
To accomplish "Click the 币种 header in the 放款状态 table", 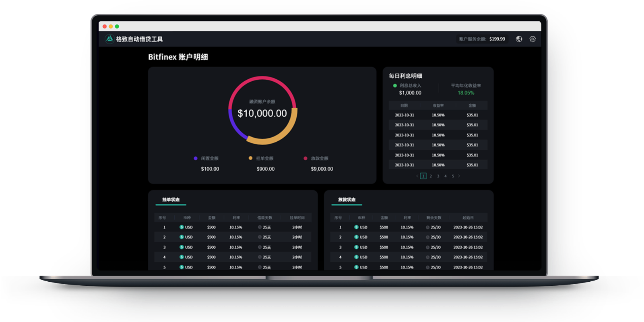I will click(361, 218).
